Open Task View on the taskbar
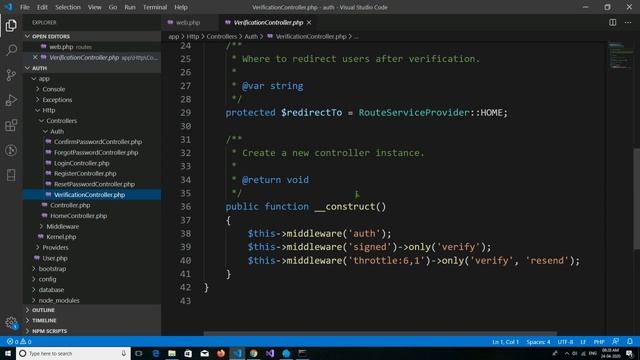The image size is (640, 360). coord(139,353)
